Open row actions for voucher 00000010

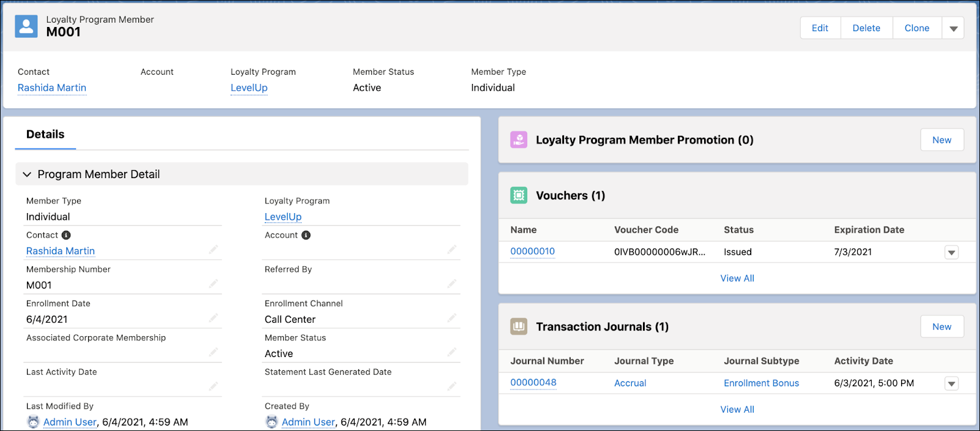[951, 252]
